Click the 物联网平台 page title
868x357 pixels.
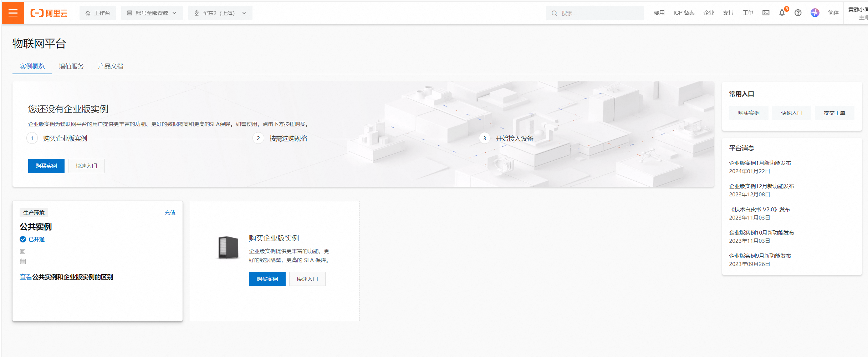point(39,44)
